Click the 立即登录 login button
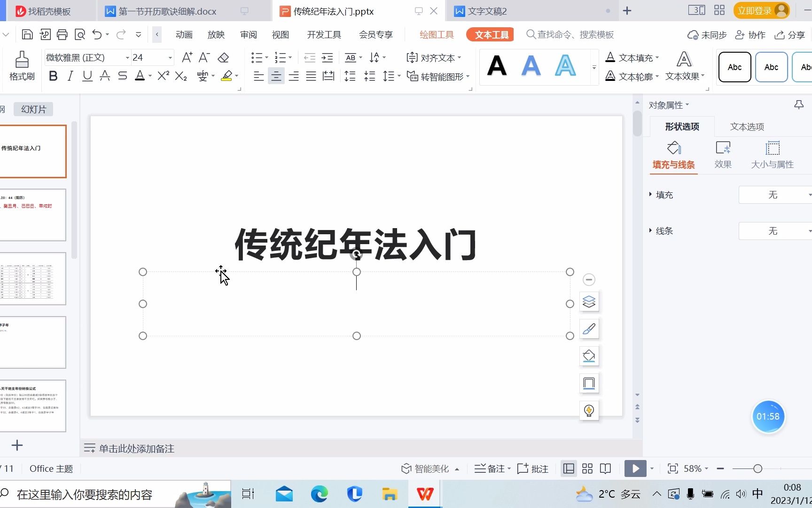The width and height of the screenshot is (812, 508). point(761,11)
